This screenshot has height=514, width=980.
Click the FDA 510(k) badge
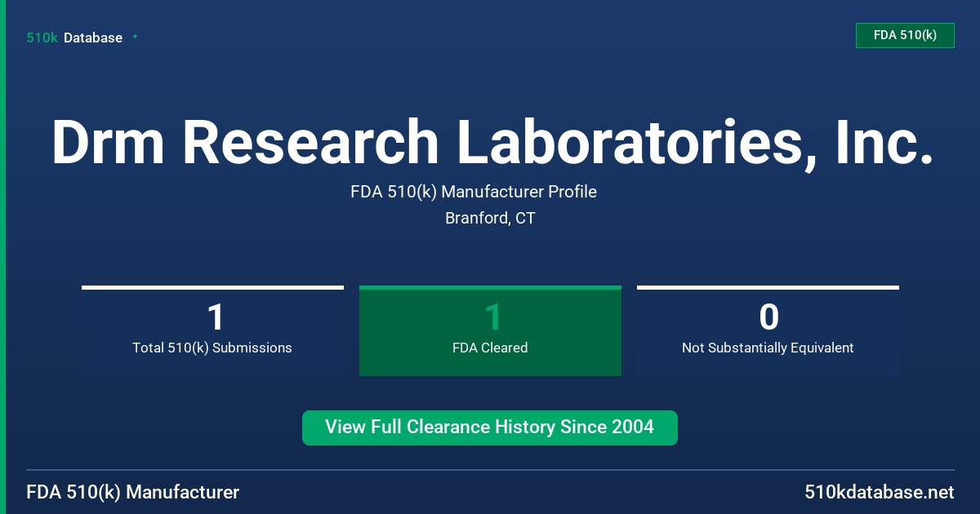pyautogui.click(x=905, y=35)
